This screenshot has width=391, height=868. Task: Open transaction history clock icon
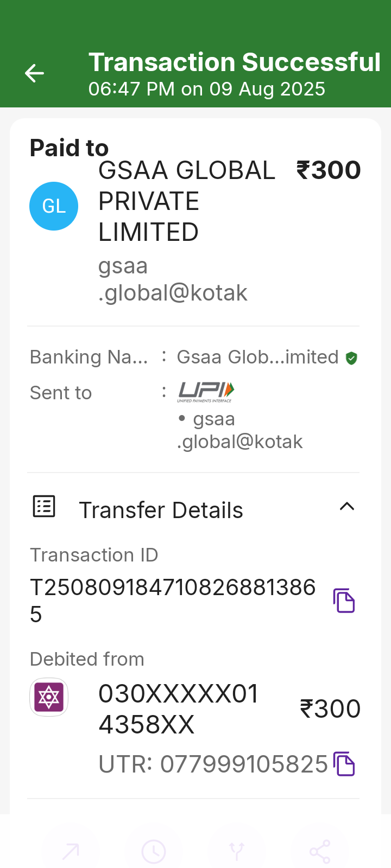(x=154, y=851)
